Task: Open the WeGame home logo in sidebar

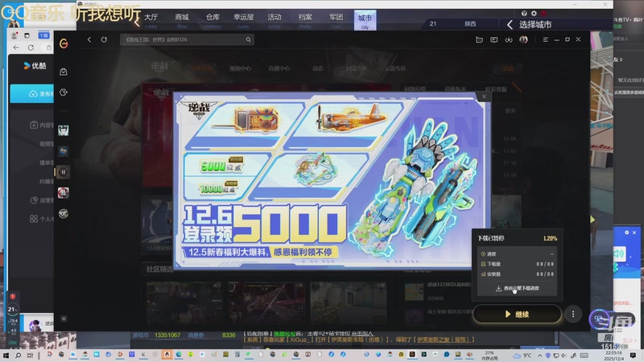Action: coord(64,43)
